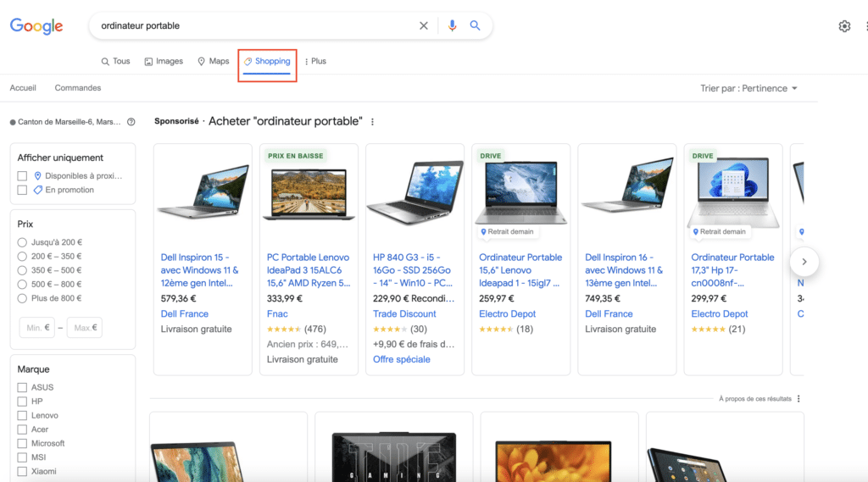This screenshot has width=868, height=482.
Task: Check HP brand filter
Action: pos(22,402)
